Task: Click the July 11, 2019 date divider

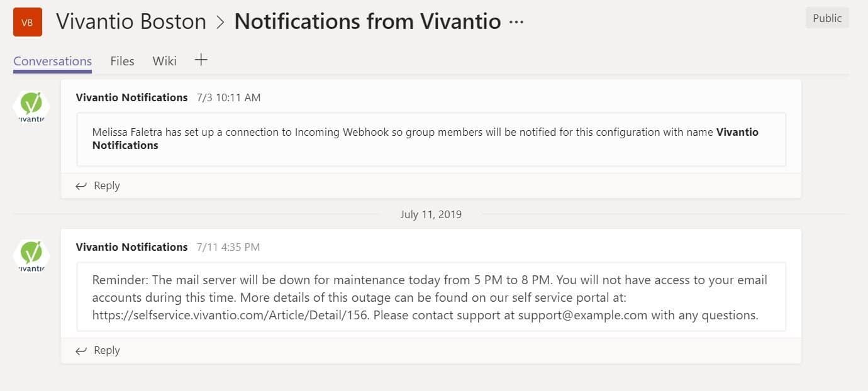Action: point(431,214)
